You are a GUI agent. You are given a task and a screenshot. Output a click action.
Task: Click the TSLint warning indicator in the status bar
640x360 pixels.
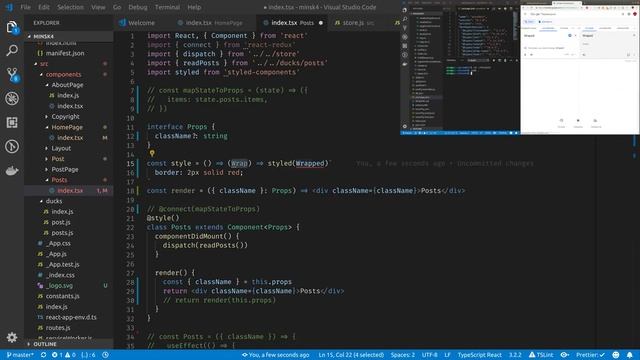click(x=541, y=355)
